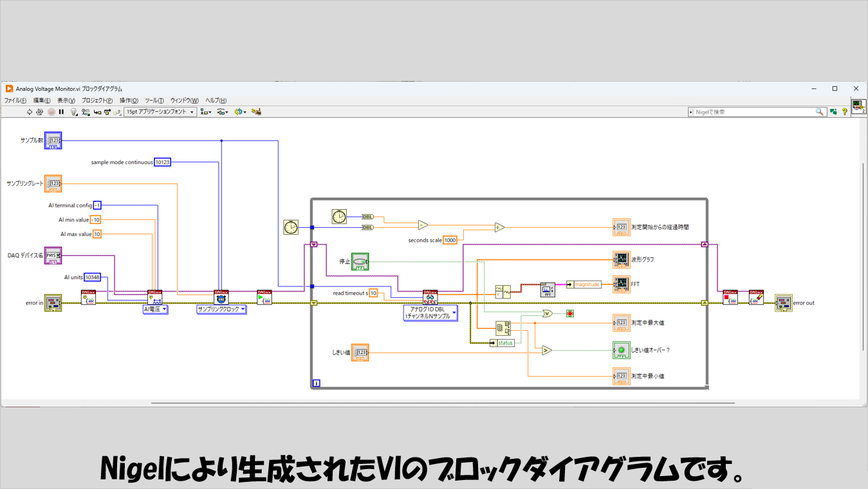Click the loop stop condition terminal
The width and height of the screenshot is (868, 489).
point(569,313)
